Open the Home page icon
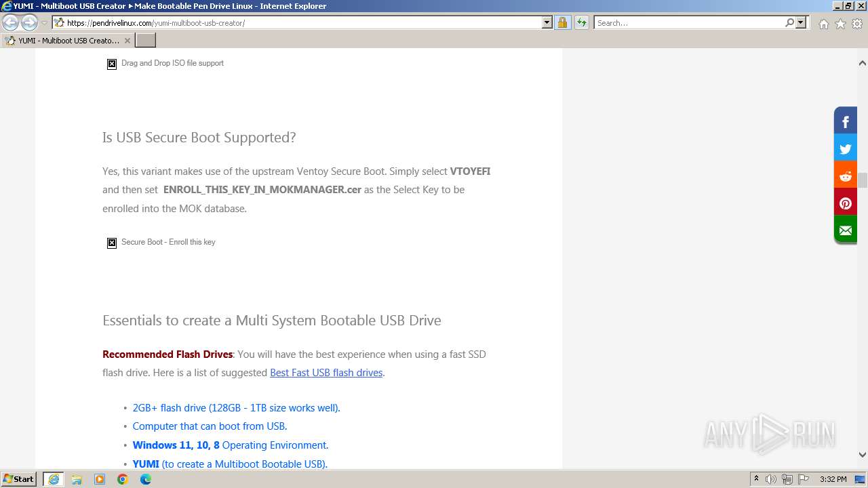The image size is (868, 488). pos(823,24)
